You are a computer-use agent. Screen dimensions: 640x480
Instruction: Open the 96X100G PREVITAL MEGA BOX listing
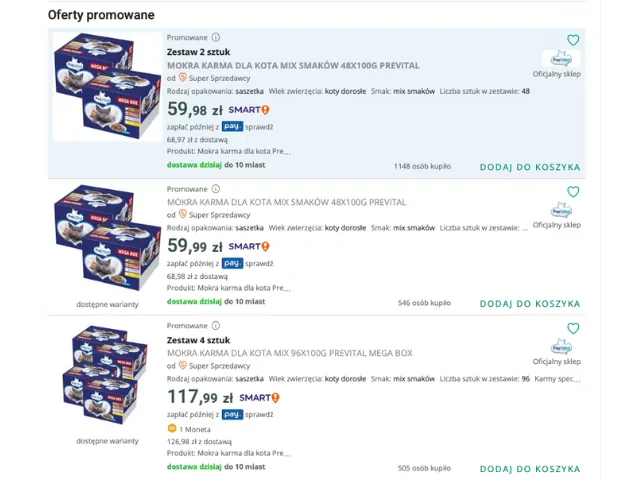pos(290,353)
